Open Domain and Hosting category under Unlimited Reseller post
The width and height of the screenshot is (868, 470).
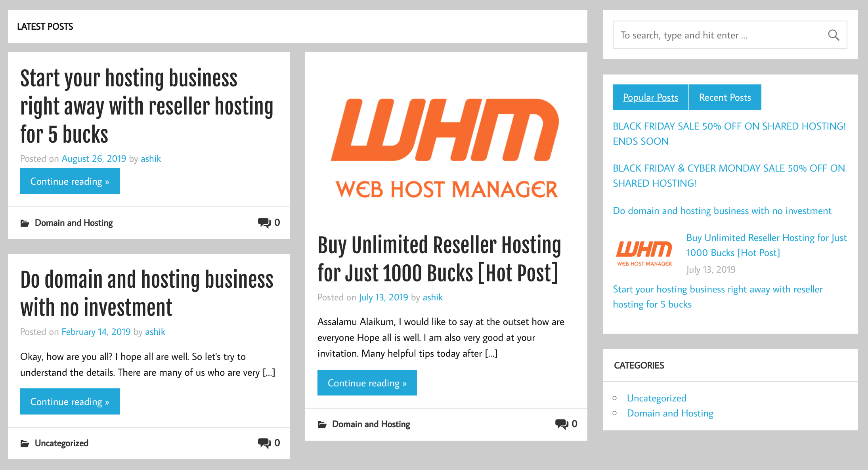371,424
